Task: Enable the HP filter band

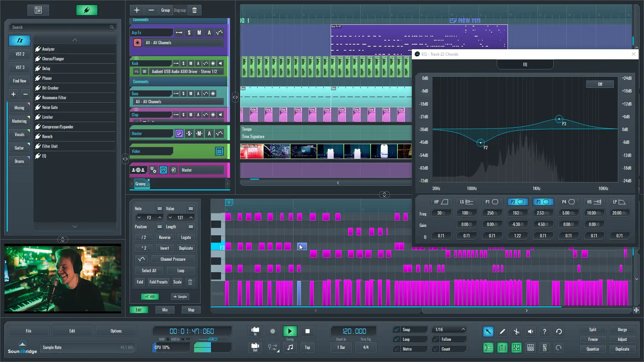Action: pos(441,202)
